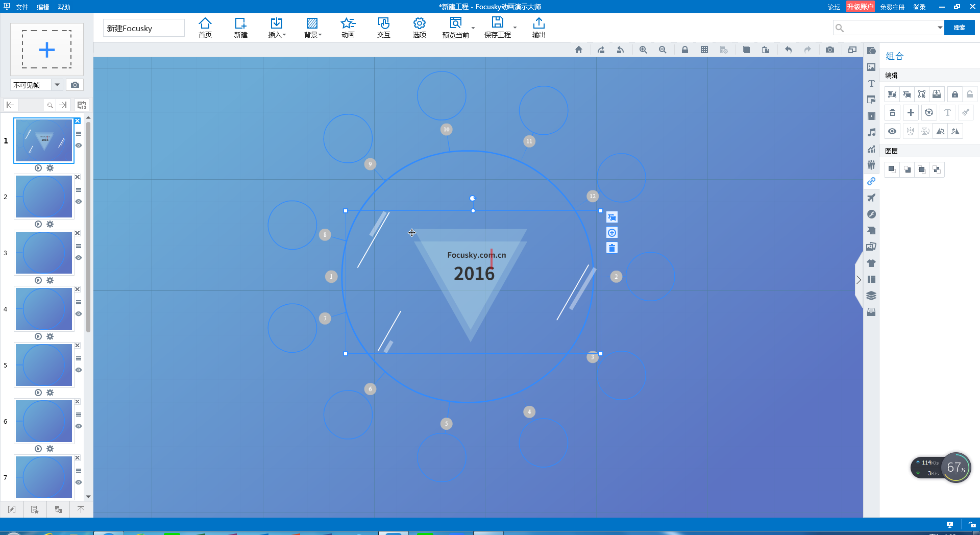The width and height of the screenshot is (980, 535).
Task: Bring object to front layer icon
Action: coord(922,169)
